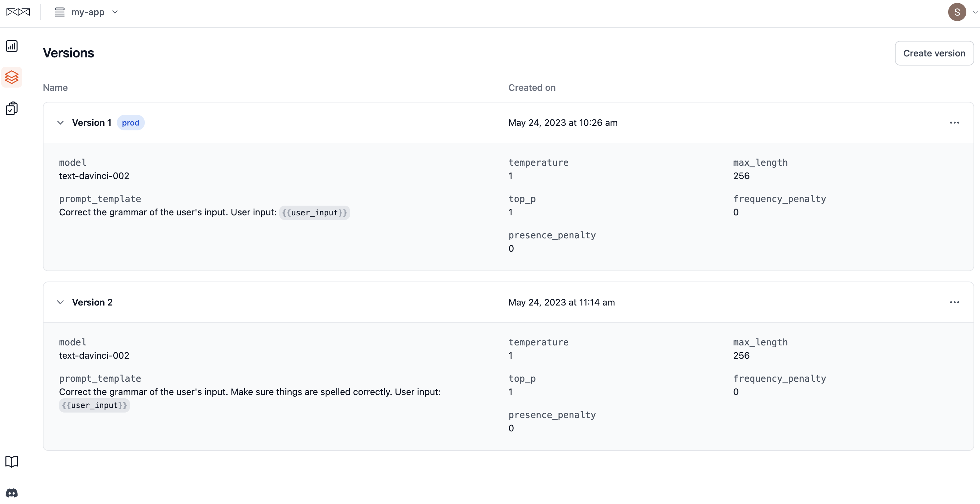Expand the account menu arrow beside avatar

tap(975, 12)
